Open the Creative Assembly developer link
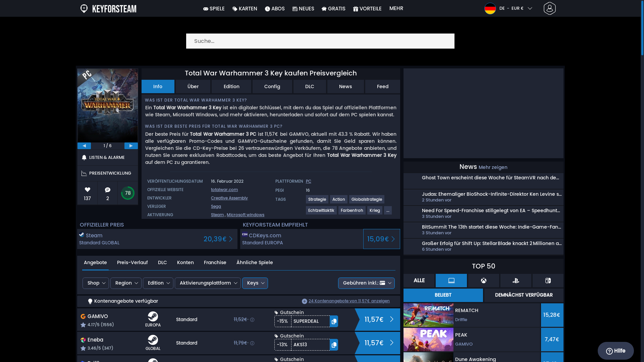Screen dimensions: 644x362 (229, 198)
